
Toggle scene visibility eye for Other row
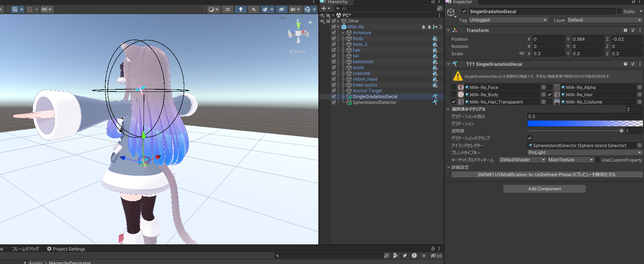(322, 21)
